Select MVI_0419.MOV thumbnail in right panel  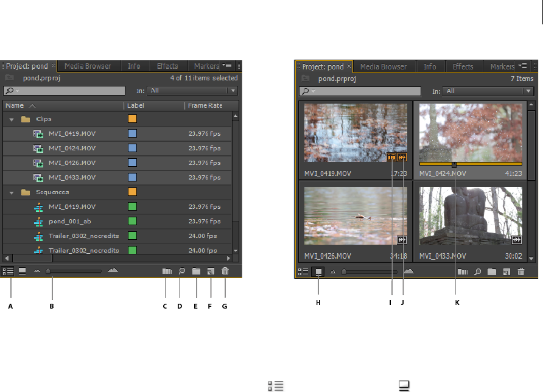pos(356,133)
